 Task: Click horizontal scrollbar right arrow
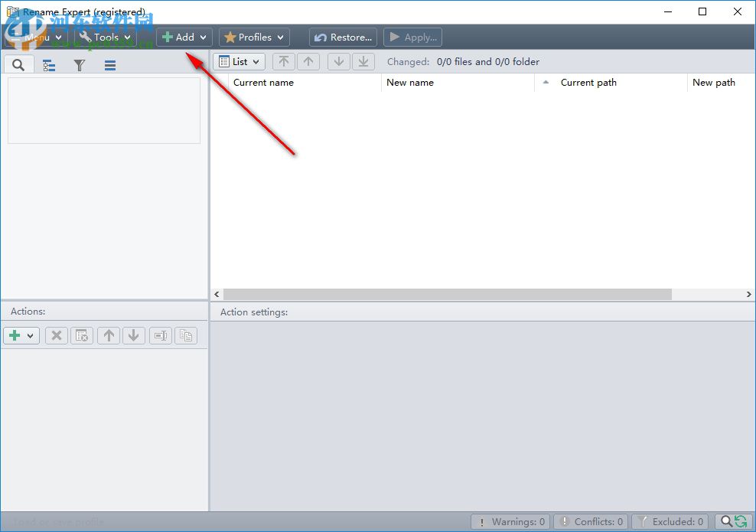[x=749, y=294]
